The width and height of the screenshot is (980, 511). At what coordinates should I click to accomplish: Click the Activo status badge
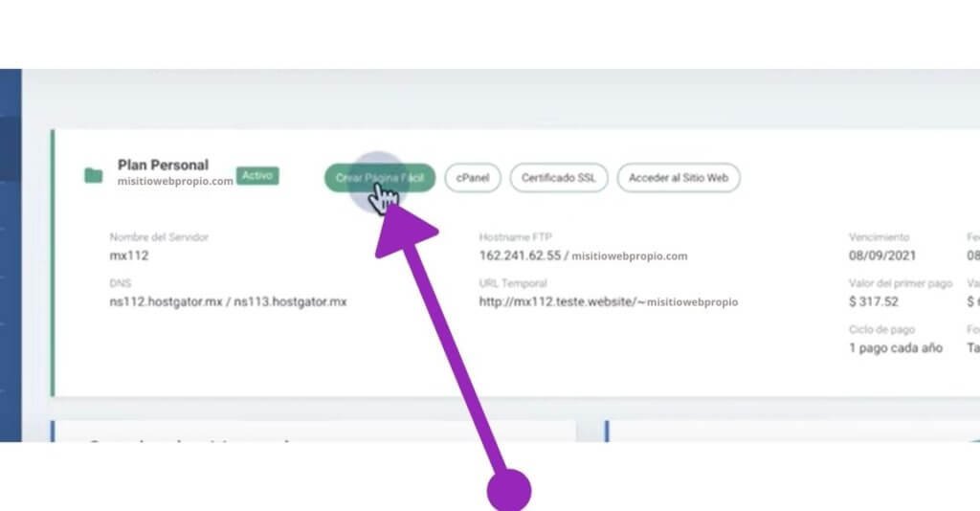tap(257, 175)
